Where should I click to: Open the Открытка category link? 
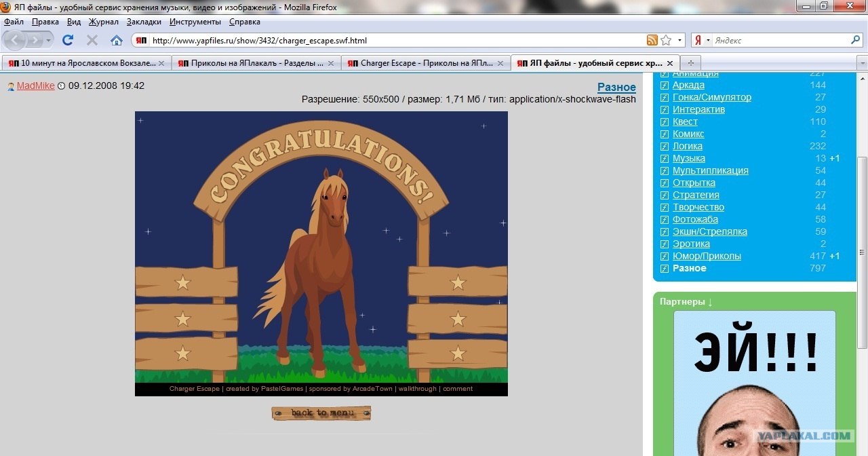(x=694, y=183)
